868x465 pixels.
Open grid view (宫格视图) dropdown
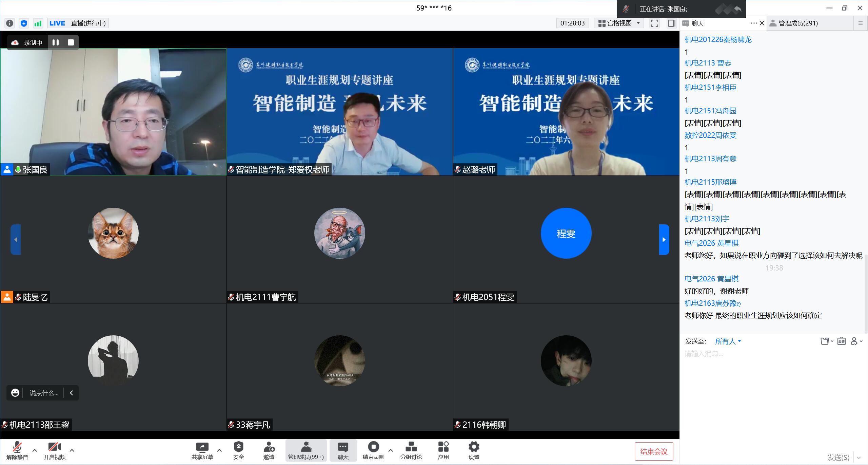[x=619, y=23]
